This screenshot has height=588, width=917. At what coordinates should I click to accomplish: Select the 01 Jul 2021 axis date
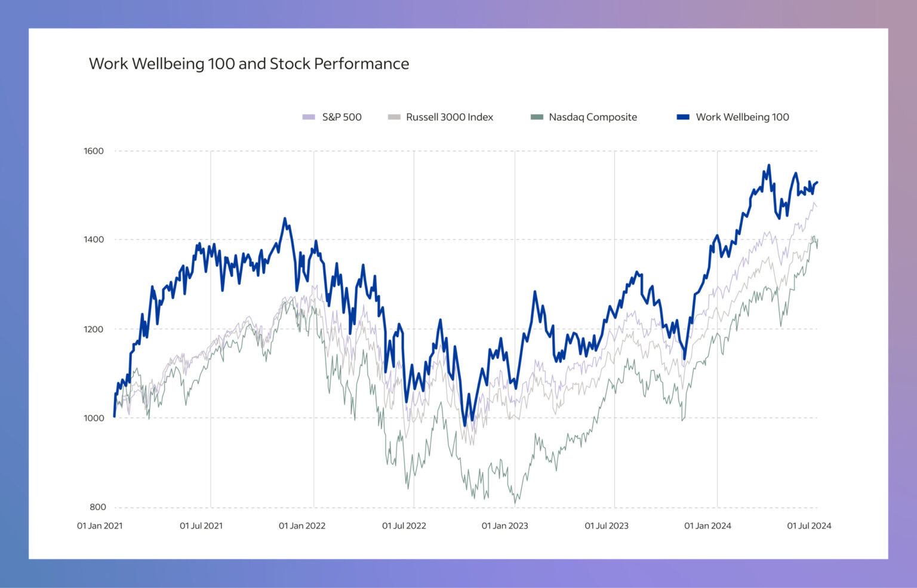(x=201, y=526)
